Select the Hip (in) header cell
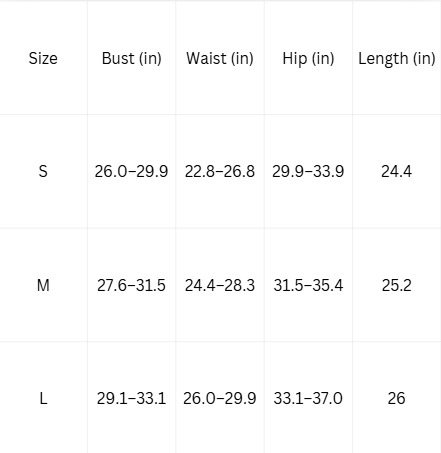The height and width of the screenshot is (453, 441). coord(308,58)
